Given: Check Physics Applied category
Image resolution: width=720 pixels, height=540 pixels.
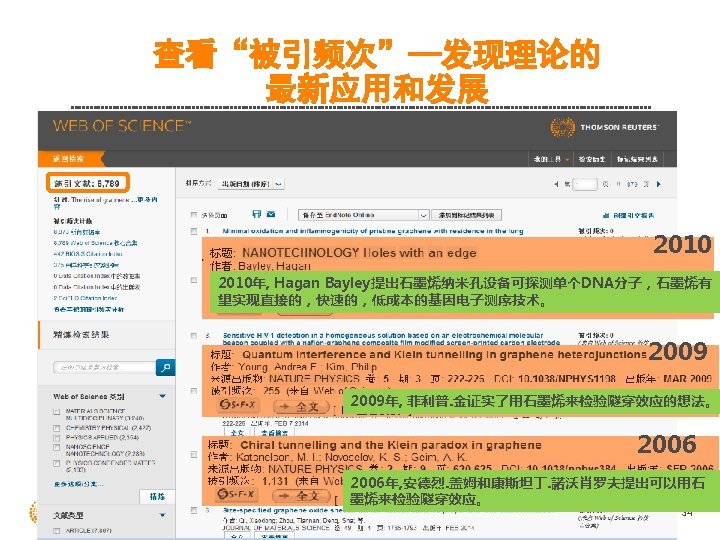Looking at the screenshot, I should (x=56, y=438).
